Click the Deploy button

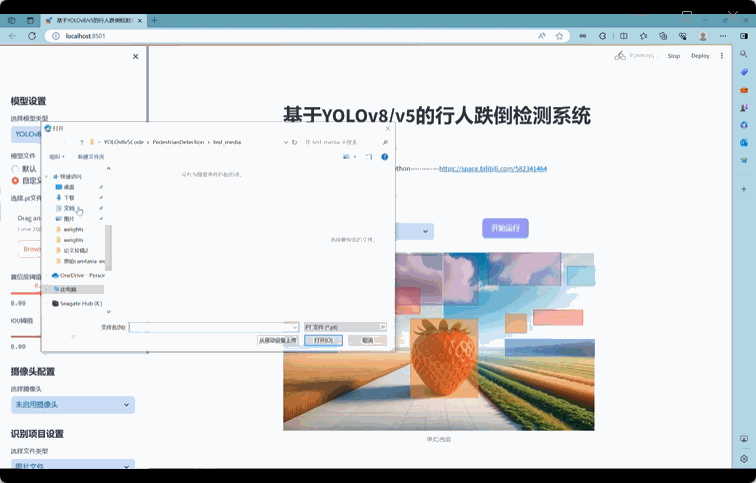[x=700, y=56]
